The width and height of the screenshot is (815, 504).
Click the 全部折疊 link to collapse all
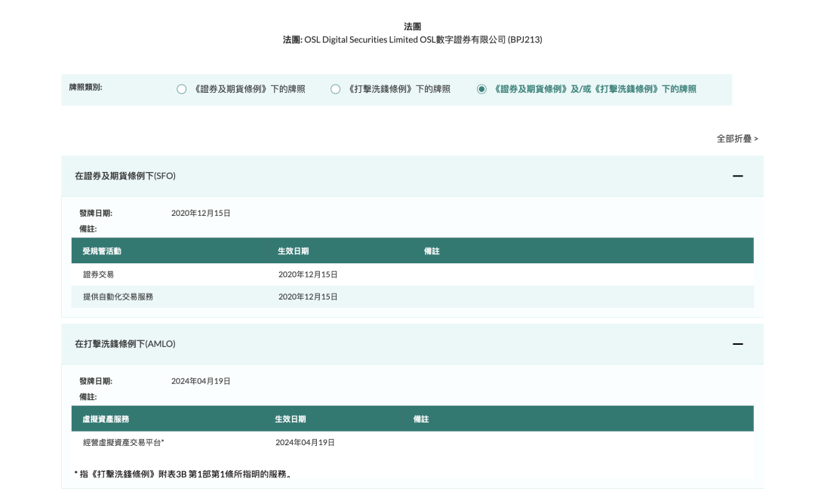click(x=737, y=139)
